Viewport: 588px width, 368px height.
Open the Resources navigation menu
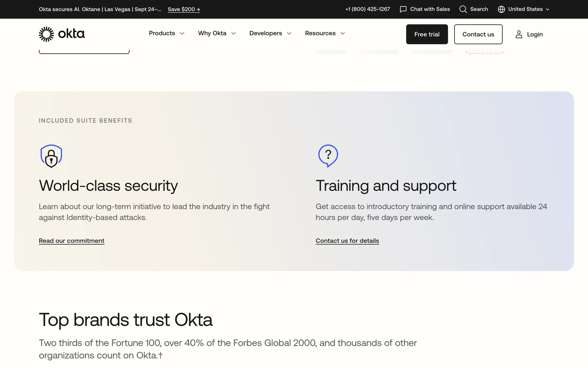coord(320,33)
